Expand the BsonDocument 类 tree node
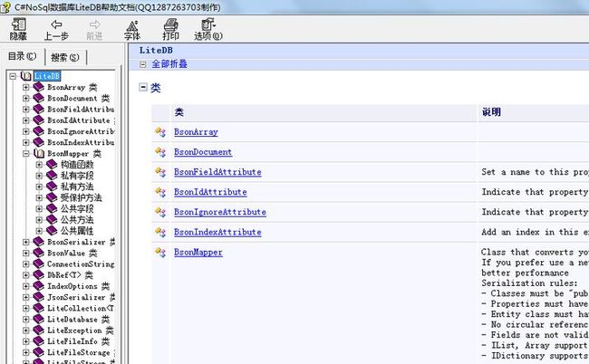Screen dimensions: 589x364 tap(25, 99)
